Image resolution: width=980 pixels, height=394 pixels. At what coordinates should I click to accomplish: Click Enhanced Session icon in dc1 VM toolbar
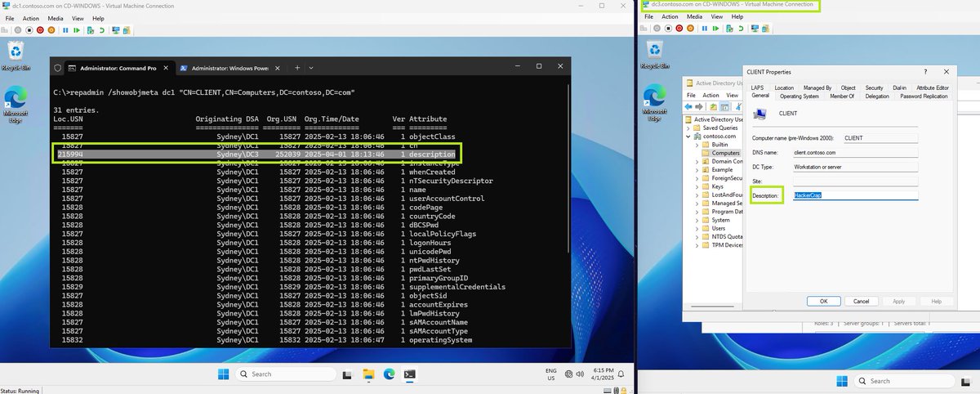116,30
